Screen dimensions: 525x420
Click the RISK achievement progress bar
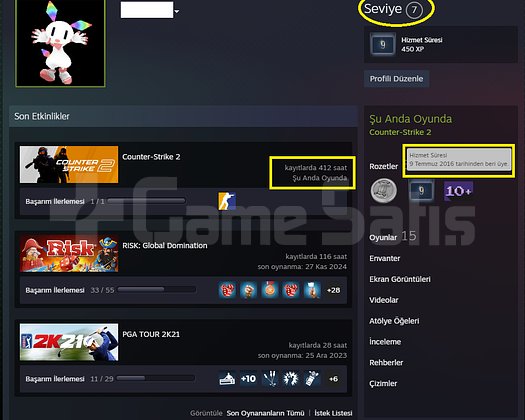[157, 290]
